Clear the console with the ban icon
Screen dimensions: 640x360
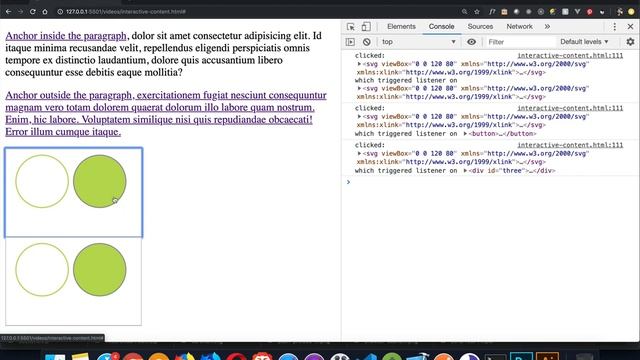pos(367,42)
